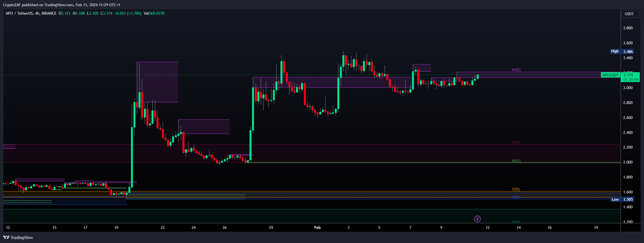Click the high value H3.188

(x=79, y=13)
